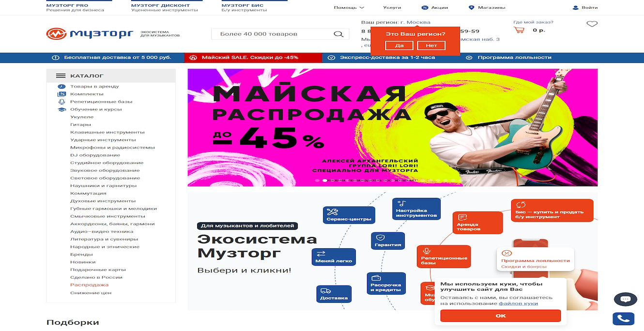644x331 pixels.
Task: Open the DJ оборудование category
Action: [95, 155]
